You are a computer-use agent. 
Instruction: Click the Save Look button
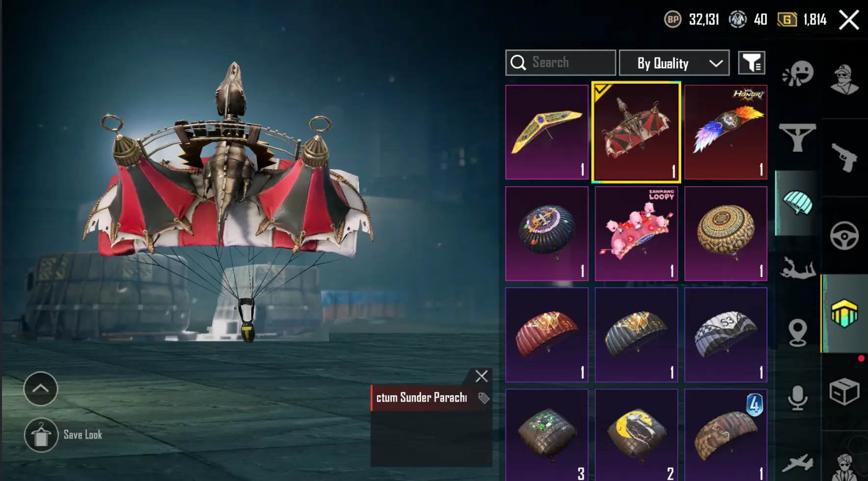pyautogui.click(x=64, y=435)
